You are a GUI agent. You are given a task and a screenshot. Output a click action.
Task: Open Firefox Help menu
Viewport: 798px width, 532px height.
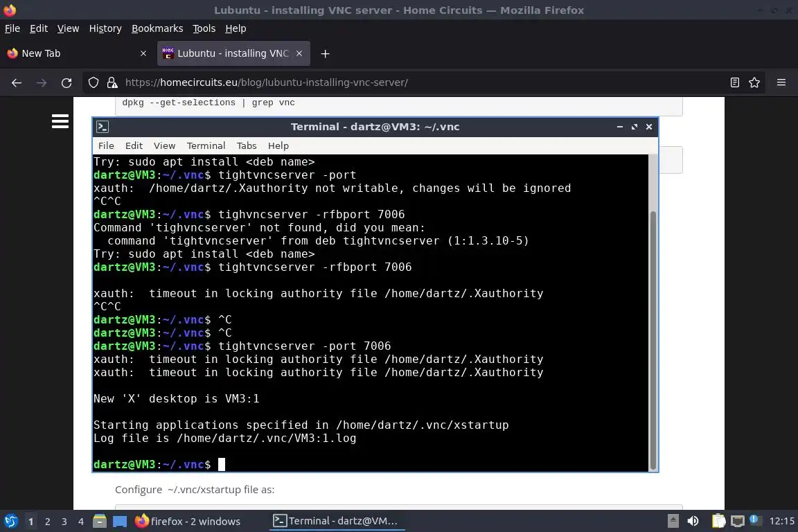pos(236,28)
